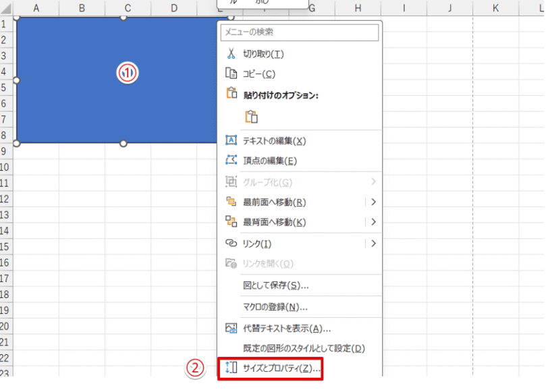The width and height of the screenshot is (548, 392).
Task: Click the clipboard paste option icon
Action: coord(251,117)
